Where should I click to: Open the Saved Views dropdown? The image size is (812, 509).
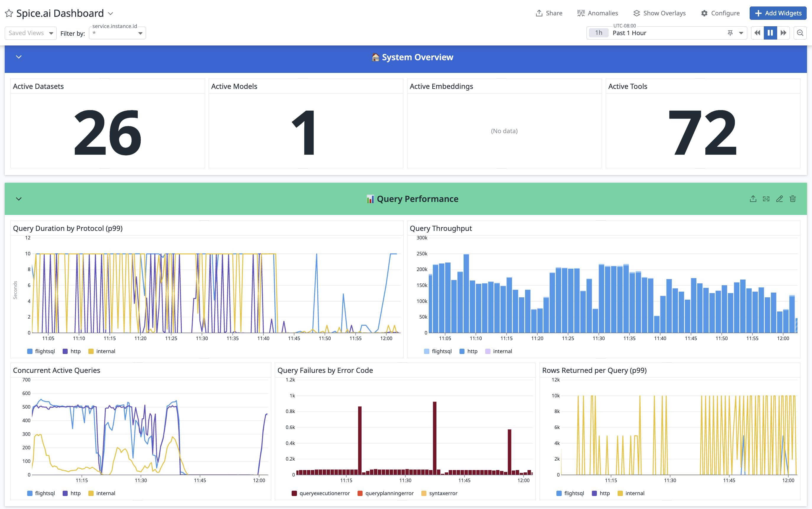(31, 33)
